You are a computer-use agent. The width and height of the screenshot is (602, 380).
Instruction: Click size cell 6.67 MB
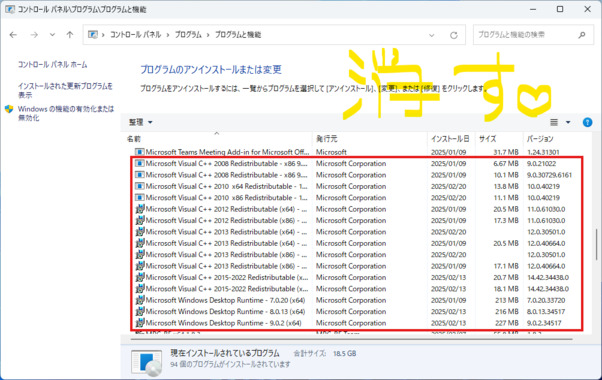(x=506, y=164)
